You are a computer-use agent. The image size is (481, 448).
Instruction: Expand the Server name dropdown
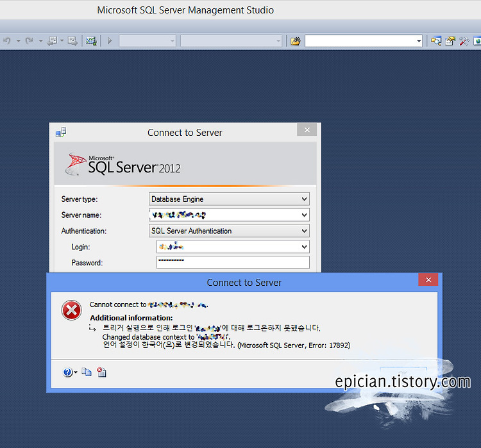[x=304, y=215]
